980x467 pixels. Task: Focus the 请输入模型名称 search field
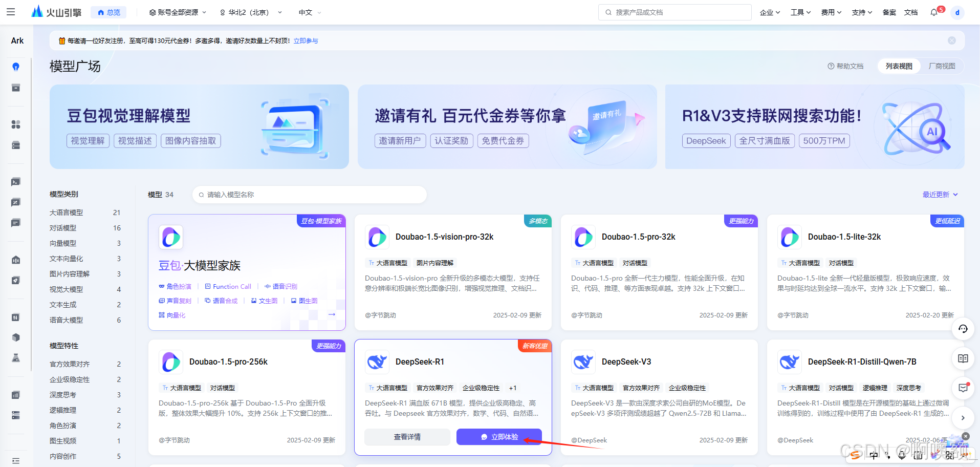(x=309, y=195)
